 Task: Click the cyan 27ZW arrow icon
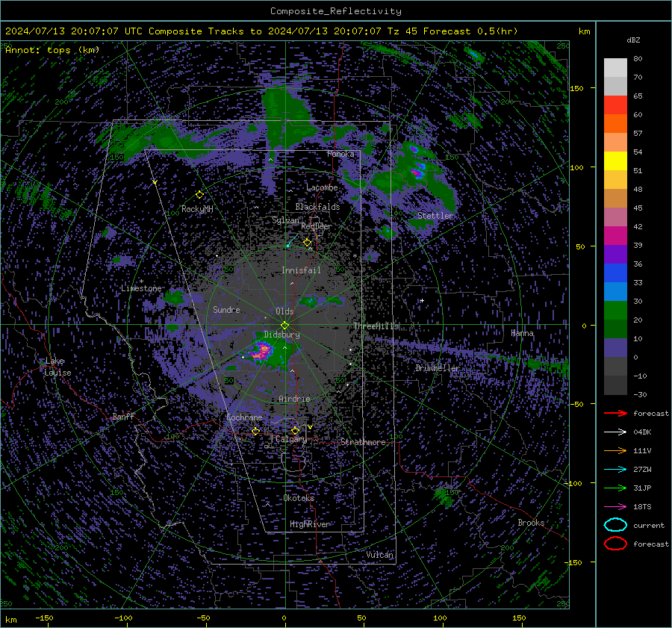click(x=615, y=470)
